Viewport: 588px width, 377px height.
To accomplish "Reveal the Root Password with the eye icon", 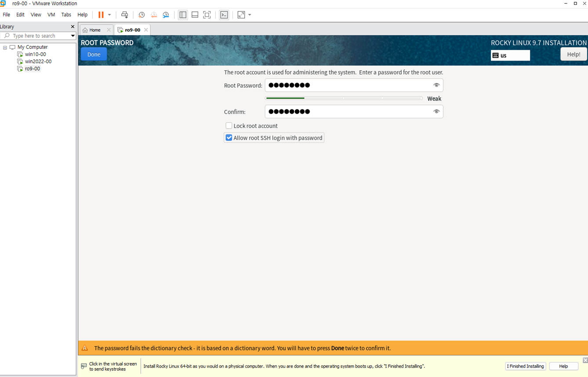I will pos(436,85).
